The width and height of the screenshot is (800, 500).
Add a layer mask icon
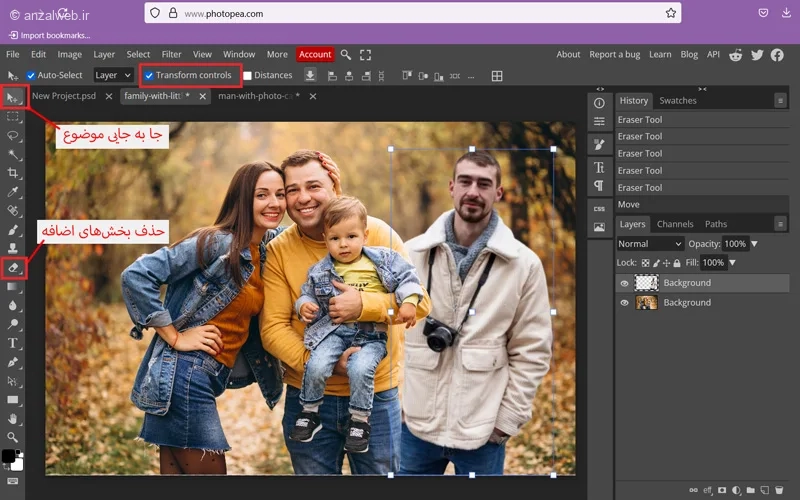tap(721, 490)
